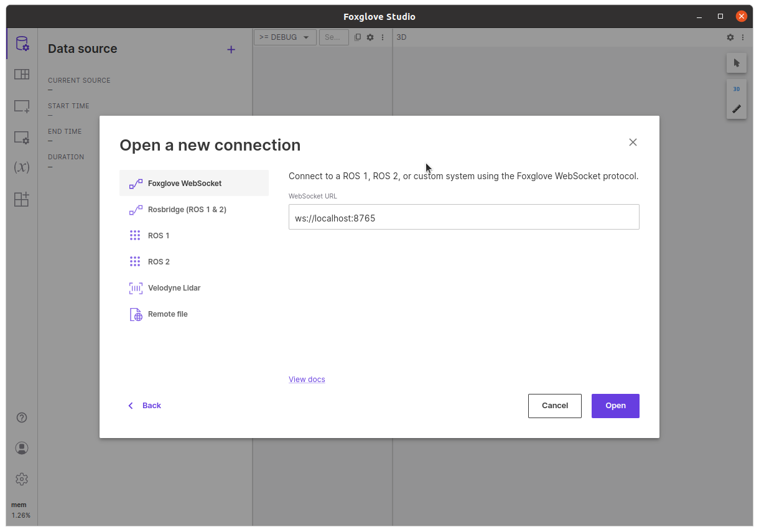Click the Add panel sidebar icon

(22, 106)
